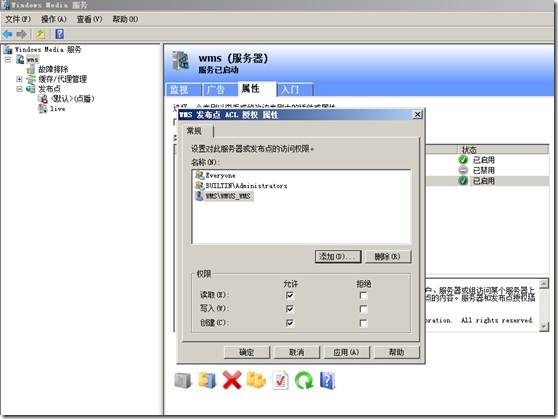Click the 帮助 button in dialog

(396, 352)
